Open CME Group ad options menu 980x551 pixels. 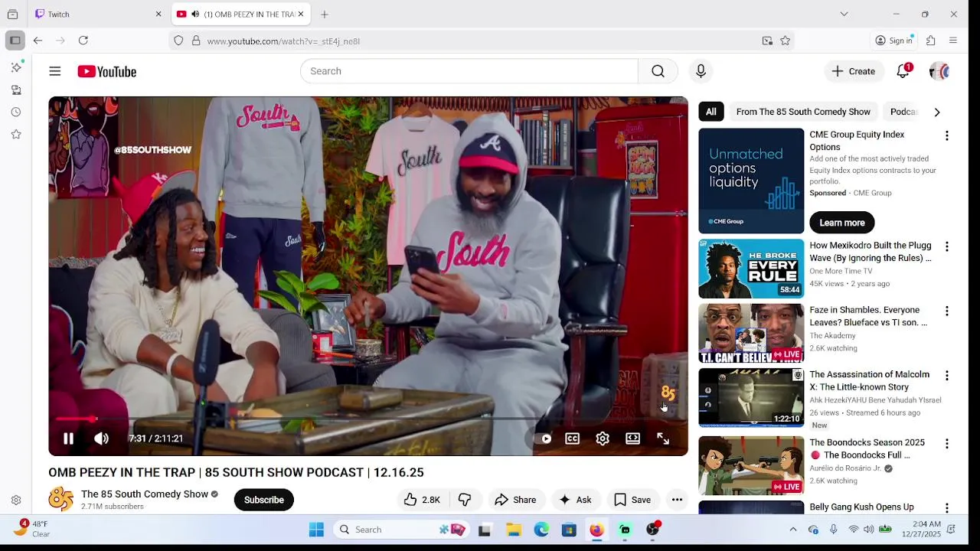(947, 135)
